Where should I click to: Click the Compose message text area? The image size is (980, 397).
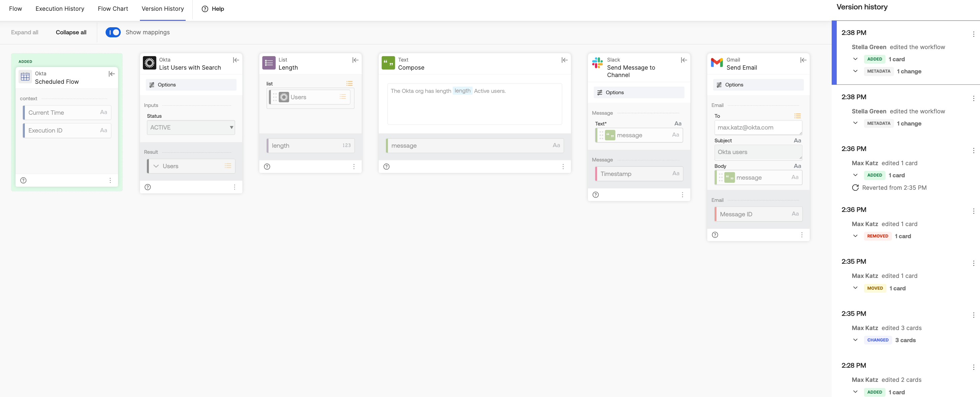pyautogui.click(x=475, y=104)
